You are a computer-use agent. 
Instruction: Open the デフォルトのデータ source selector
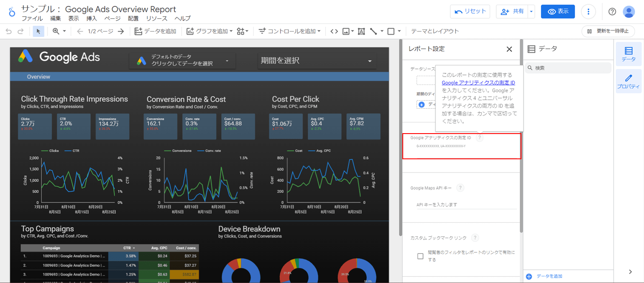[x=182, y=60]
